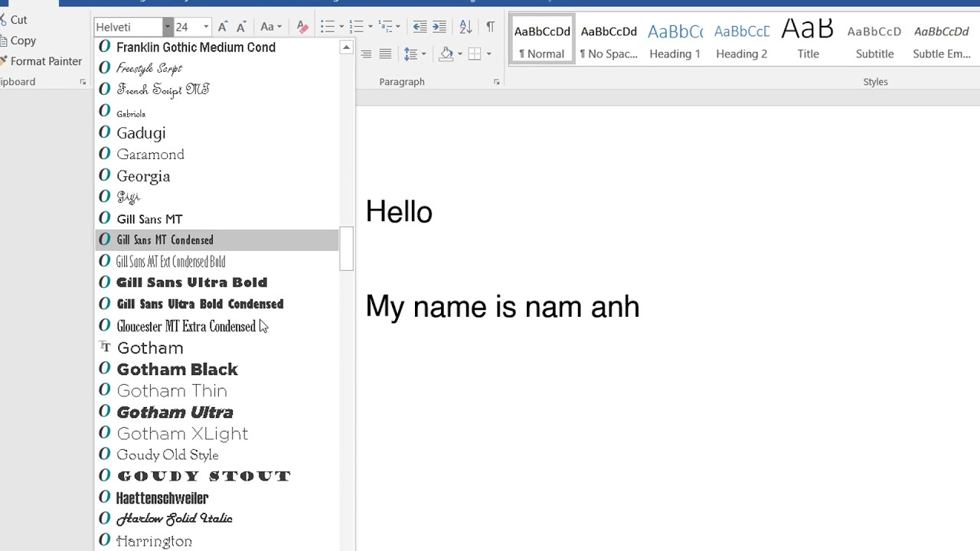Viewport: 980px width, 551px height.
Task: Open Paragraph dialog launcher
Action: (x=496, y=82)
